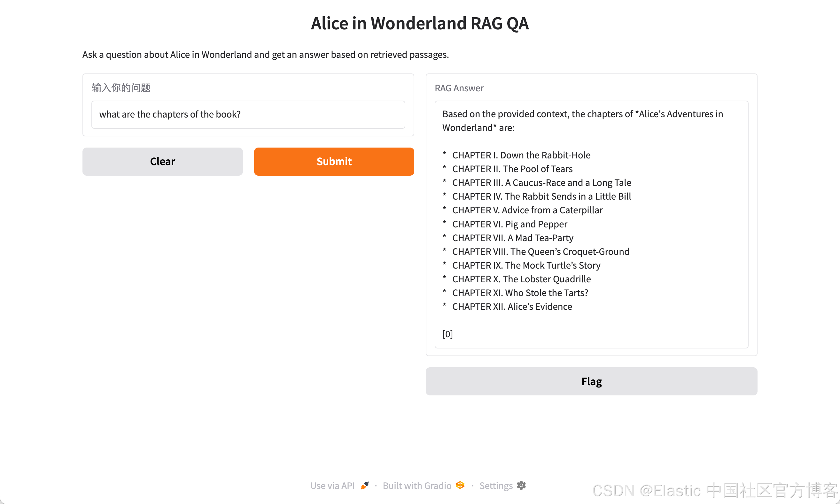840x504 pixels.
Task: Click the 'Alice in Wonderland RAG QA' heading
Action: [x=420, y=23]
